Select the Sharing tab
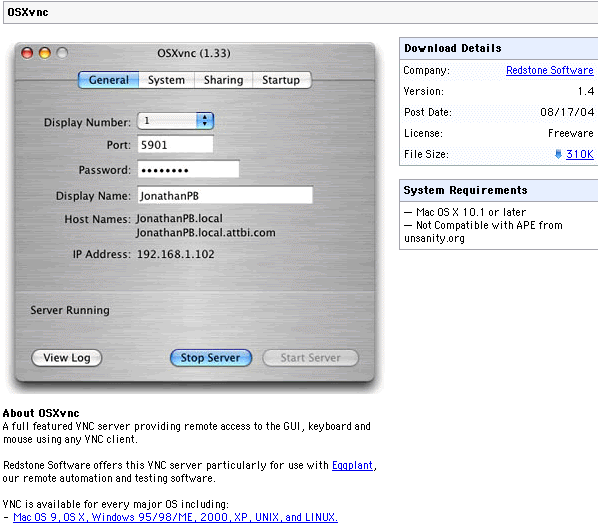The height and width of the screenshot is (531, 598). [x=223, y=80]
